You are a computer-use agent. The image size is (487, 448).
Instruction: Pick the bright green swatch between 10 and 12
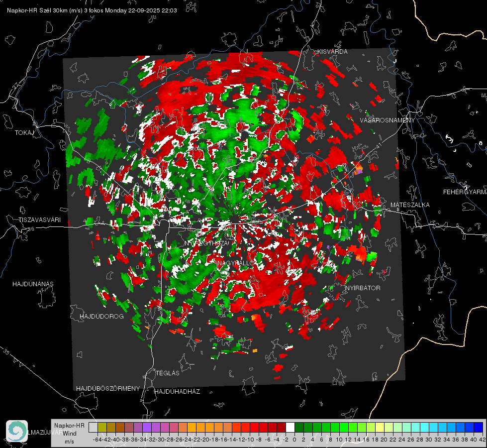344,427
